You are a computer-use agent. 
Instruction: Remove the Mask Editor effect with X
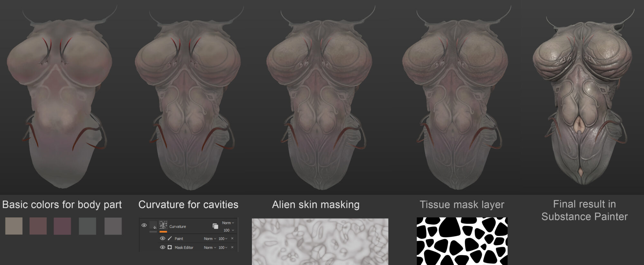(232, 247)
